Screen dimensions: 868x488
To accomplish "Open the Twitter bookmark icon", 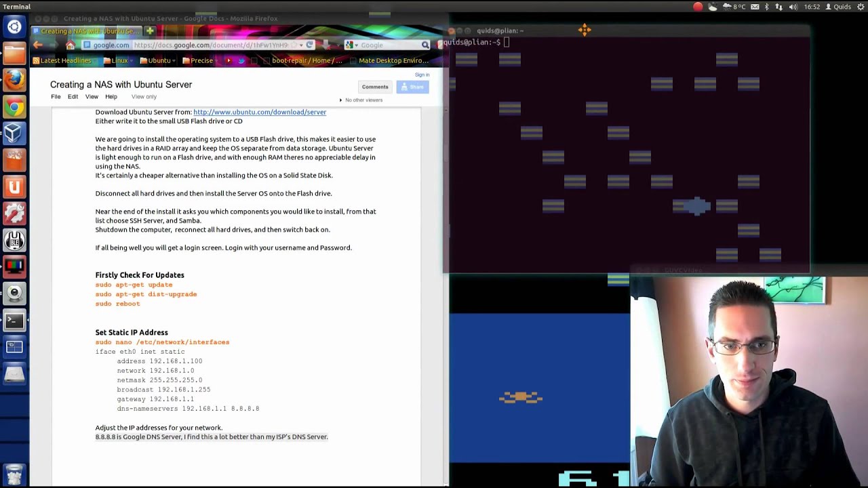I will (241, 60).
